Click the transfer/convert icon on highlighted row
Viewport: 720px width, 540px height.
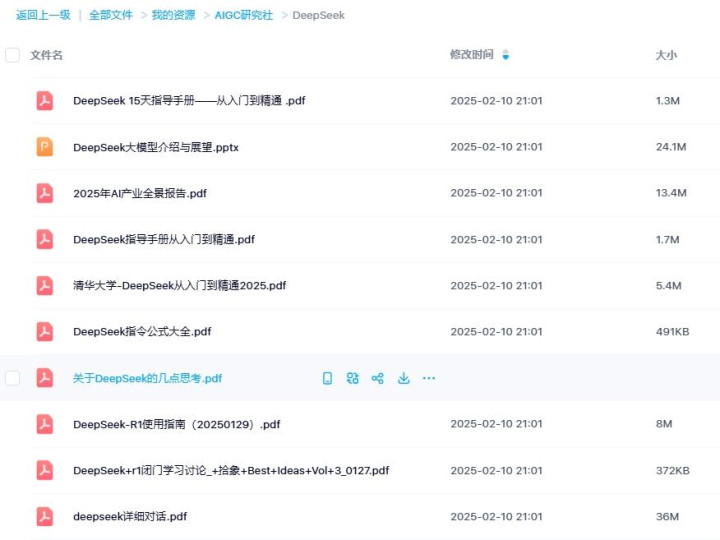pos(353,378)
